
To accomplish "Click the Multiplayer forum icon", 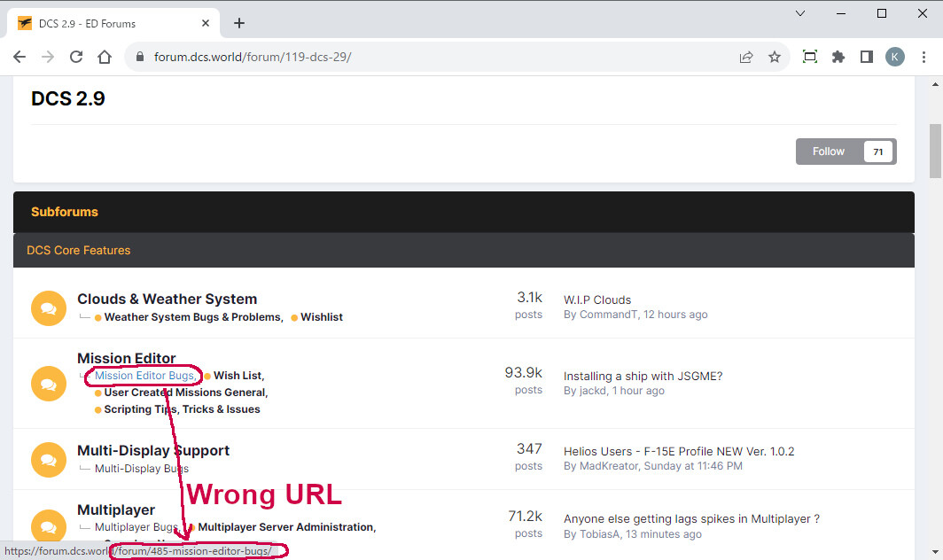I will click(49, 526).
